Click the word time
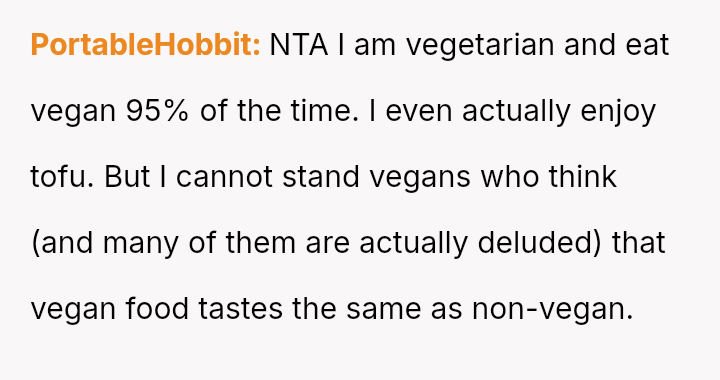Viewport: 720px width, 380px height. [324, 111]
